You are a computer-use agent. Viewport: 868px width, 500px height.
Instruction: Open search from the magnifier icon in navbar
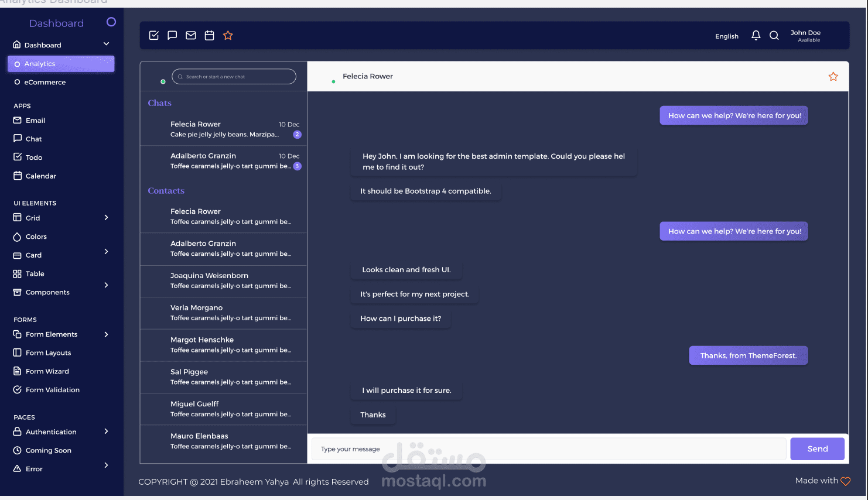774,35
